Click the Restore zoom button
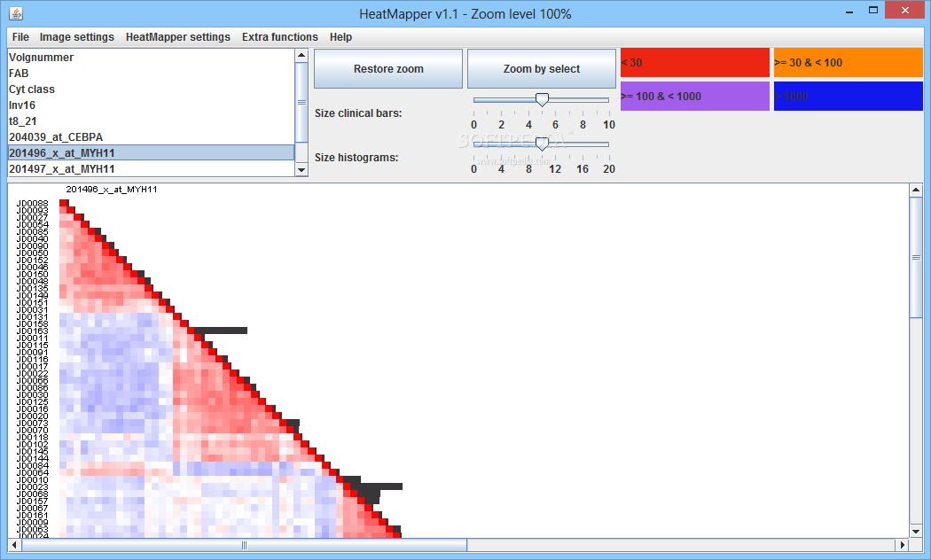931x560 pixels. [388, 69]
